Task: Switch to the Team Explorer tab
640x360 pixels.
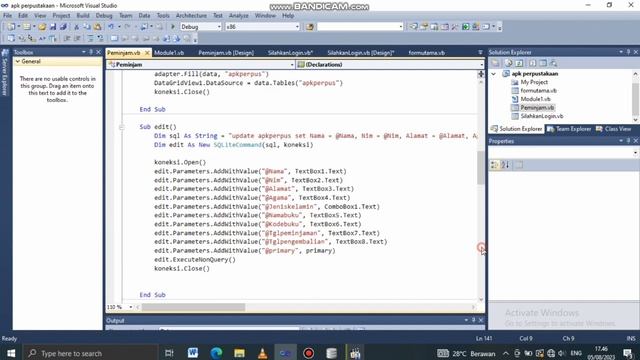Action: (569, 129)
